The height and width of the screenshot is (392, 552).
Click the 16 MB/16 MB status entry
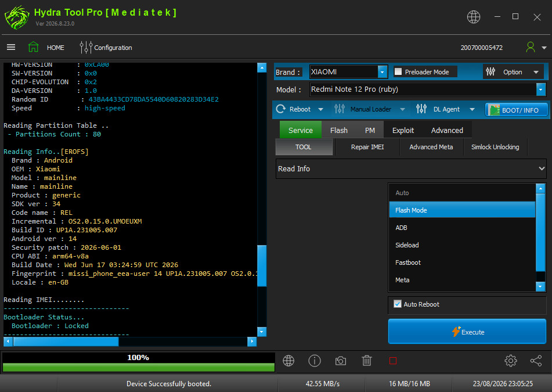pyautogui.click(x=409, y=383)
